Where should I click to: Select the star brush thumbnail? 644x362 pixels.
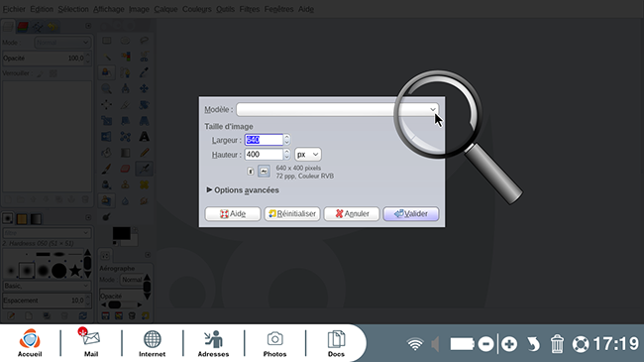click(75, 271)
